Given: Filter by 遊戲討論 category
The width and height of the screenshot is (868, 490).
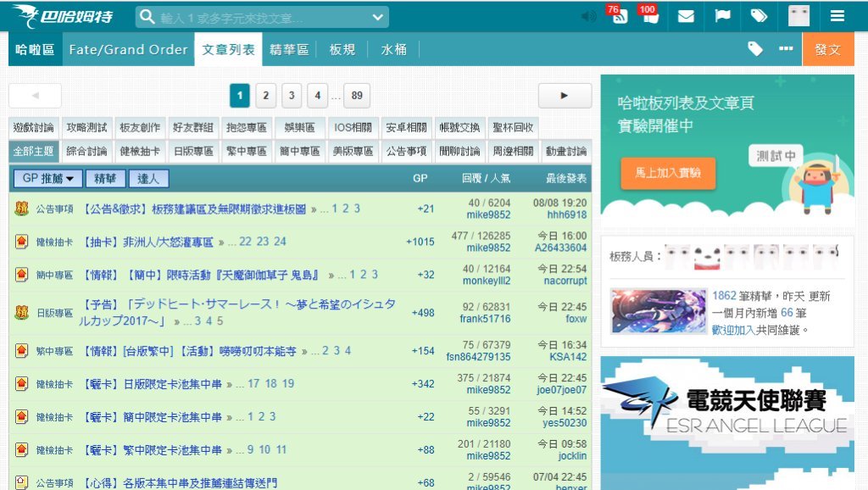Looking at the screenshot, I should coord(33,128).
